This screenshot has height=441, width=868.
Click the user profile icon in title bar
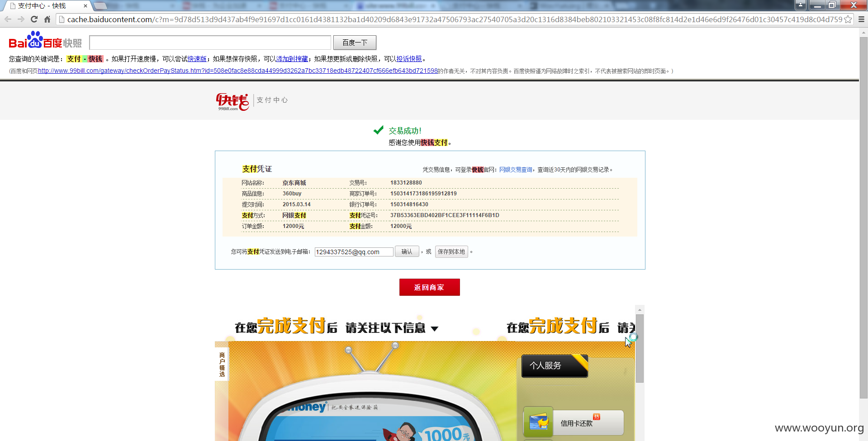(x=801, y=5)
